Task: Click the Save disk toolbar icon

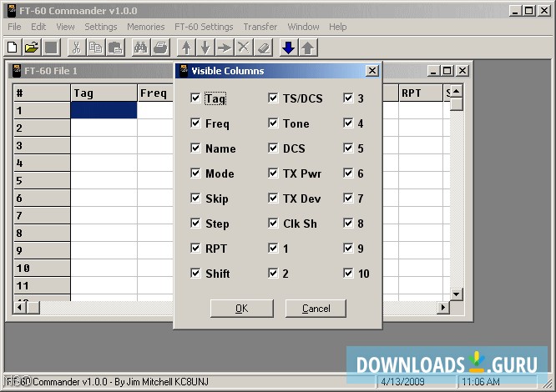Action: tap(51, 48)
